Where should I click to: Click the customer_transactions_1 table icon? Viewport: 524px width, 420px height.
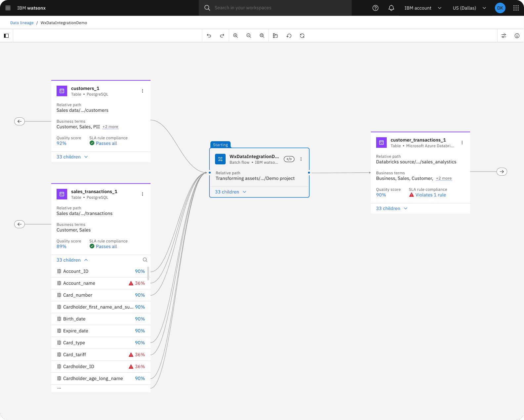381,143
